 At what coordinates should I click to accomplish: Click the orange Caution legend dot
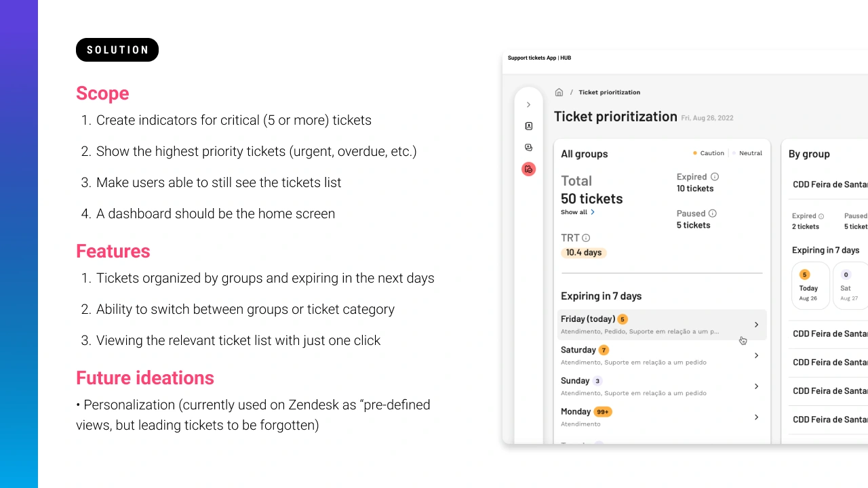point(695,153)
